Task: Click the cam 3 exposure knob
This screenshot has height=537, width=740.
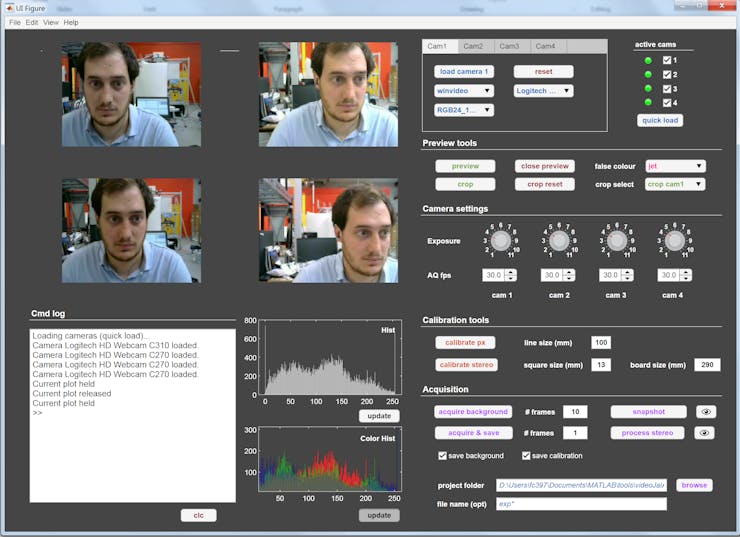Action: [616, 241]
